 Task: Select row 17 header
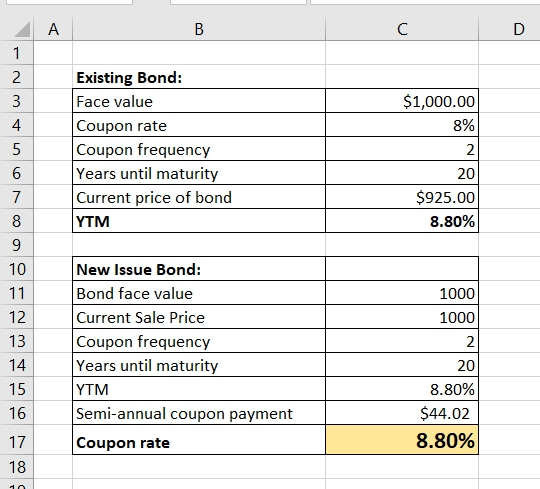(17, 441)
